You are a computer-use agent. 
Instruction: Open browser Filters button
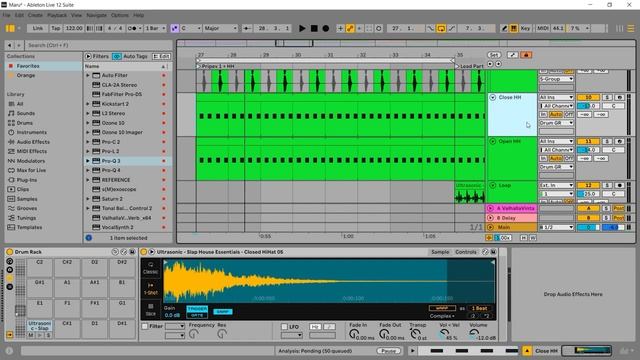coord(97,56)
